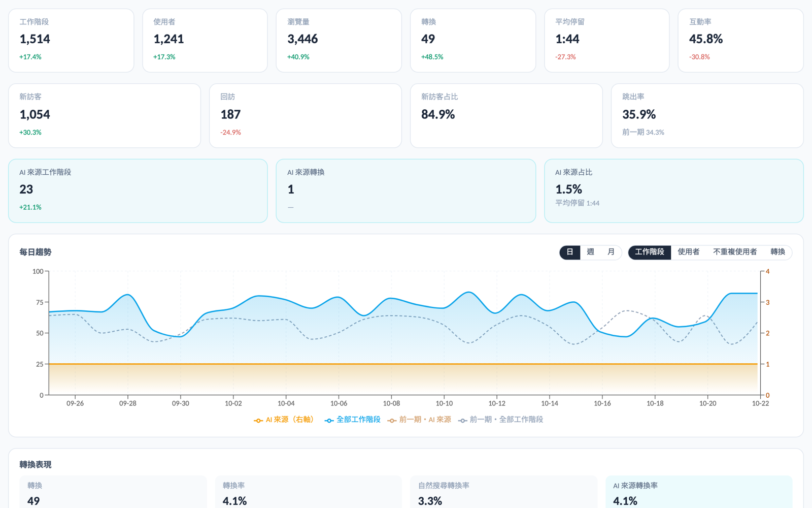Select the 工作階段 metric toggle

(650, 252)
